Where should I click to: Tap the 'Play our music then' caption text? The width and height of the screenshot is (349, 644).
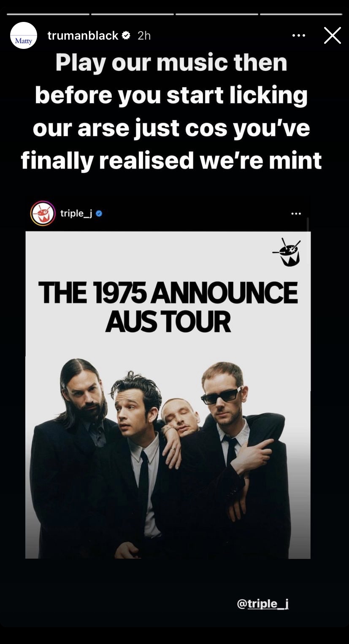tap(171, 62)
